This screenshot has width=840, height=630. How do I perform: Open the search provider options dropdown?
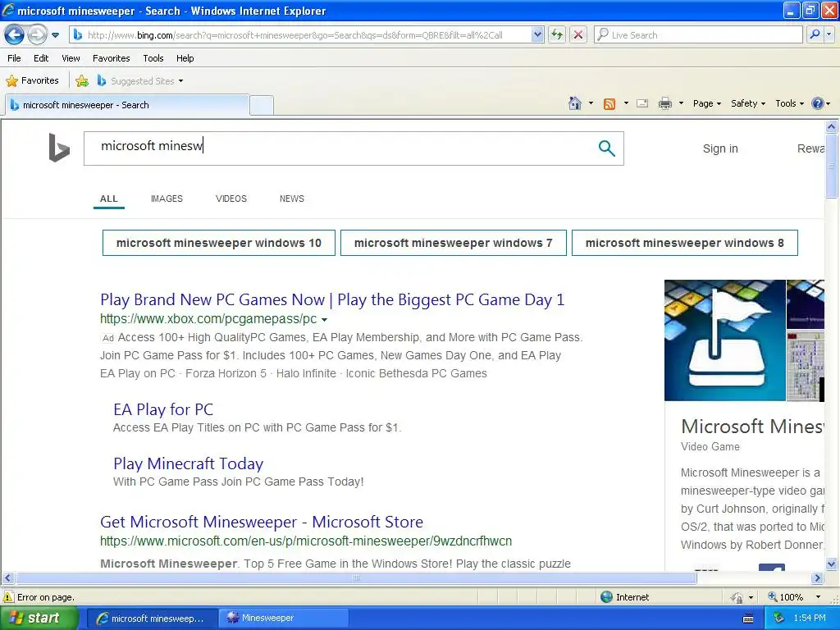click(x=829, y=35)
